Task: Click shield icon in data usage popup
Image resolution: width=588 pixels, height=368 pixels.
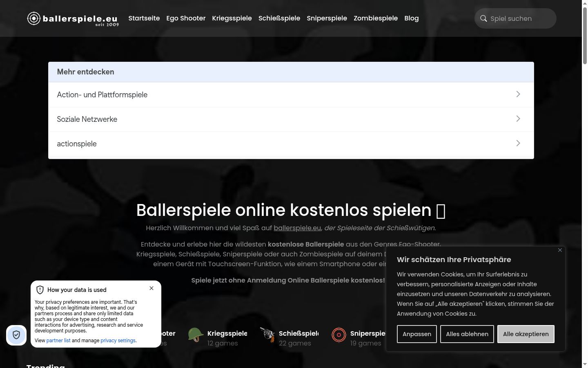Action: click(40, 290)
